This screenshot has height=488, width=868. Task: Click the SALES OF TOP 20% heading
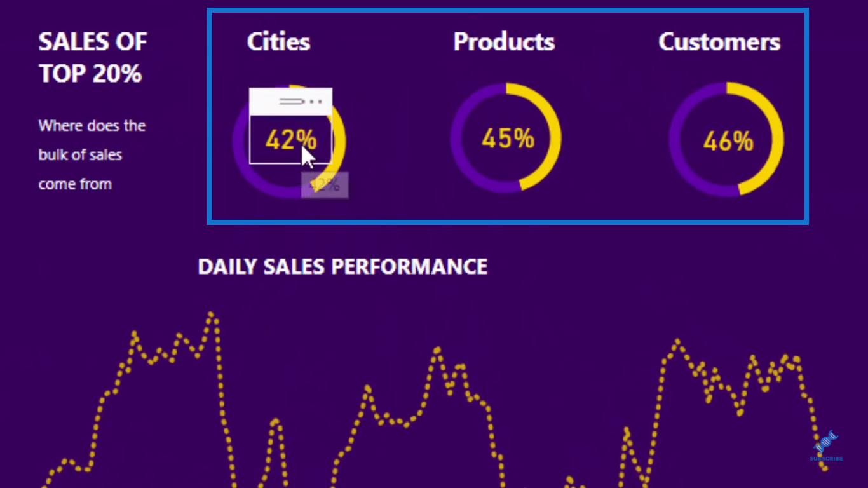point(93,58)
